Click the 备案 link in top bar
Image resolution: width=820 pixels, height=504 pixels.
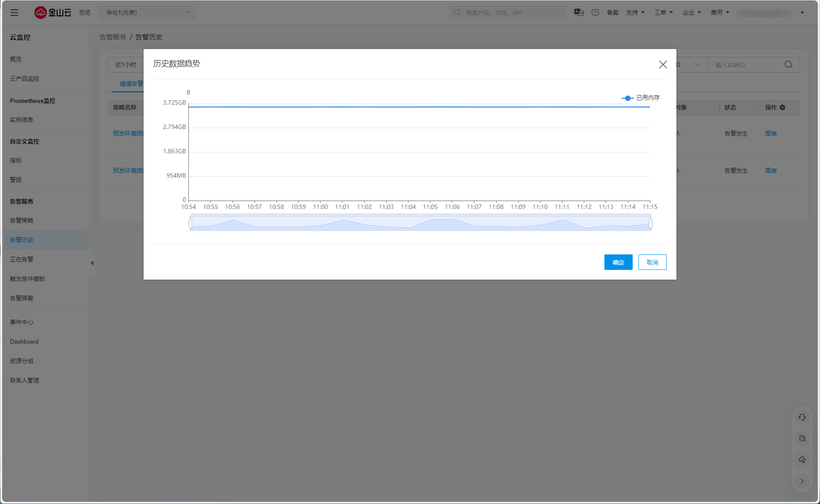[613, 12]
